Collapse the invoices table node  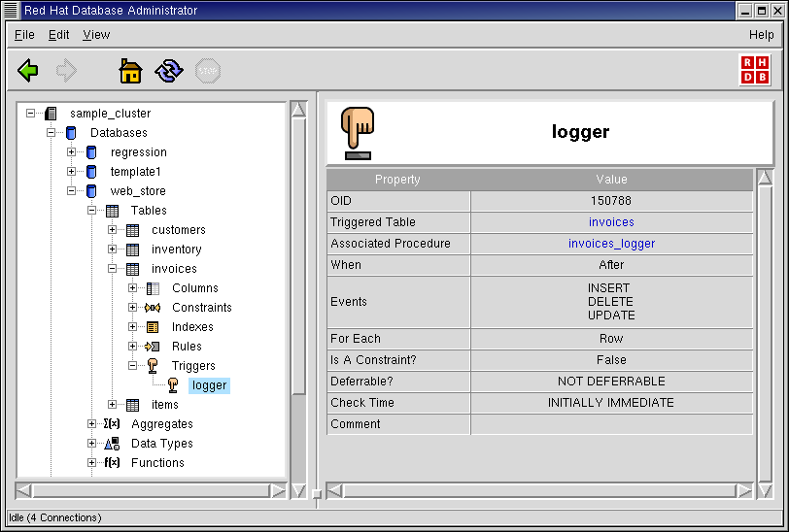point(112,269)
